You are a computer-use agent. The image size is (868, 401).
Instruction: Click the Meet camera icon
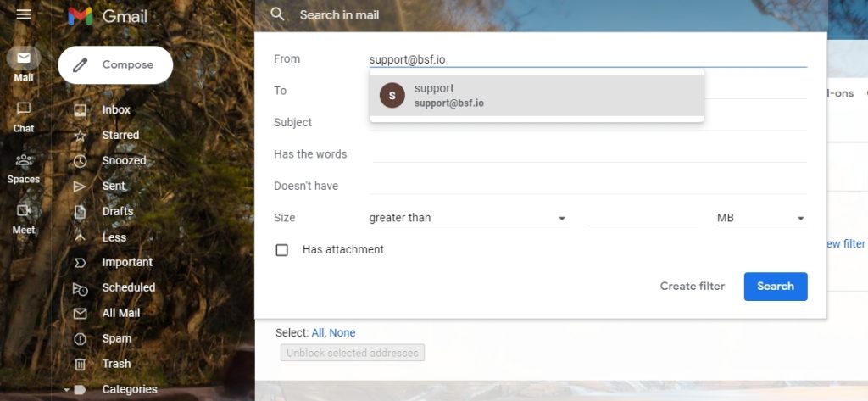coord(24,210)
